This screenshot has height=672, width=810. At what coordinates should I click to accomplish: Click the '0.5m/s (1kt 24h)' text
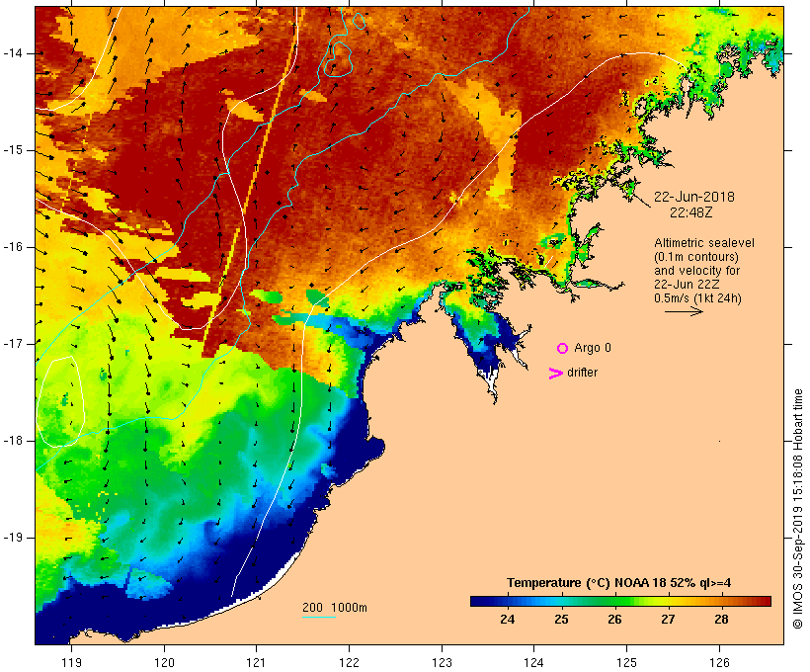click(x=697, y=298)
